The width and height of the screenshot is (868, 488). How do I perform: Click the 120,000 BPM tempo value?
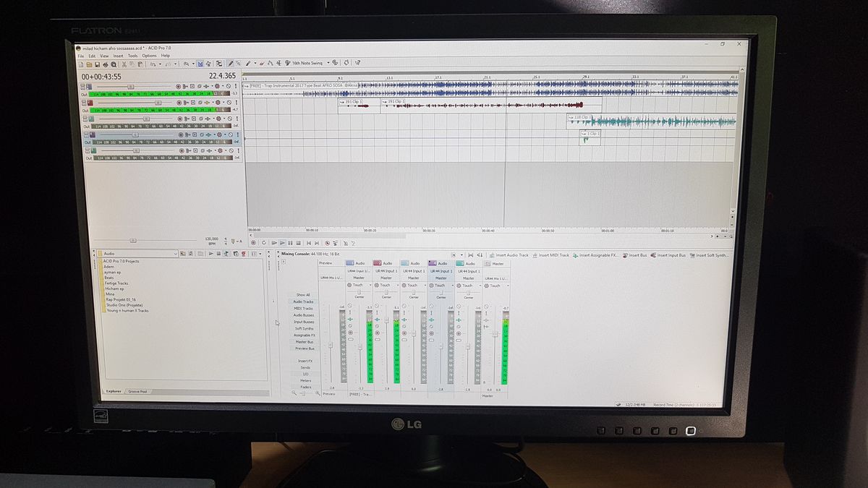pos(211,238)
